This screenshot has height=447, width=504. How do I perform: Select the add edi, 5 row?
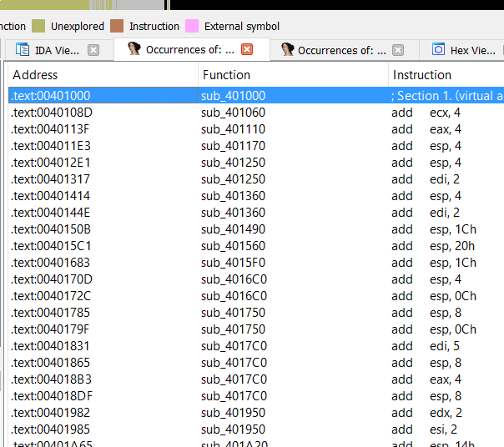pyautogui.click(x=426, y=346)
